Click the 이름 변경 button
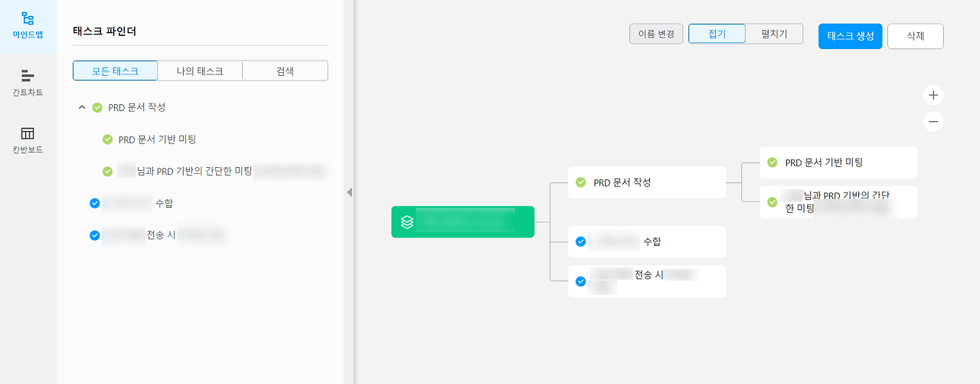Screen dimensions: 980x384 (x=656, y=34)
